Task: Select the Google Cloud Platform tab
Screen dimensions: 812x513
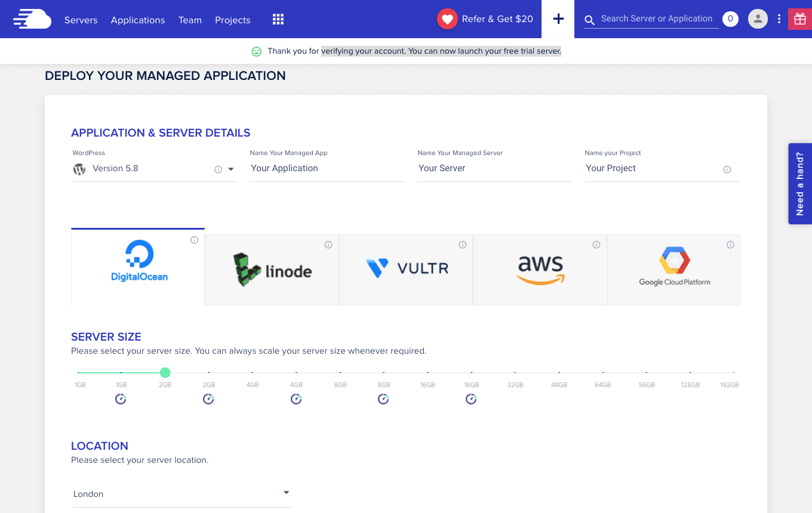Action: (x=674, y=270)
